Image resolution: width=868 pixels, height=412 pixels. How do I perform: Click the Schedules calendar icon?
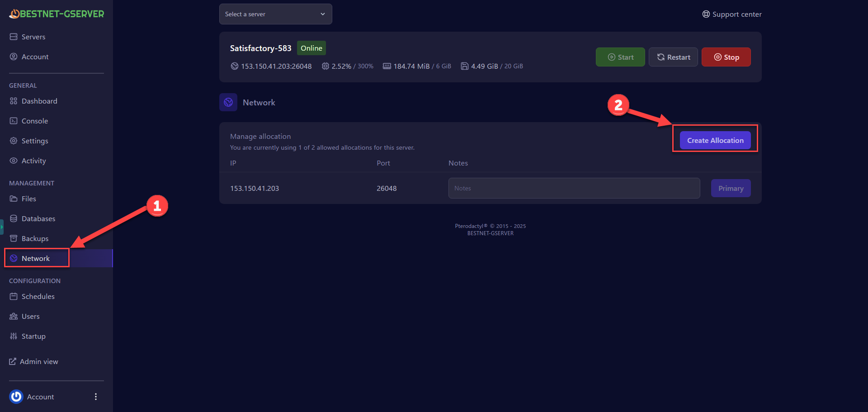click(14, 296)
